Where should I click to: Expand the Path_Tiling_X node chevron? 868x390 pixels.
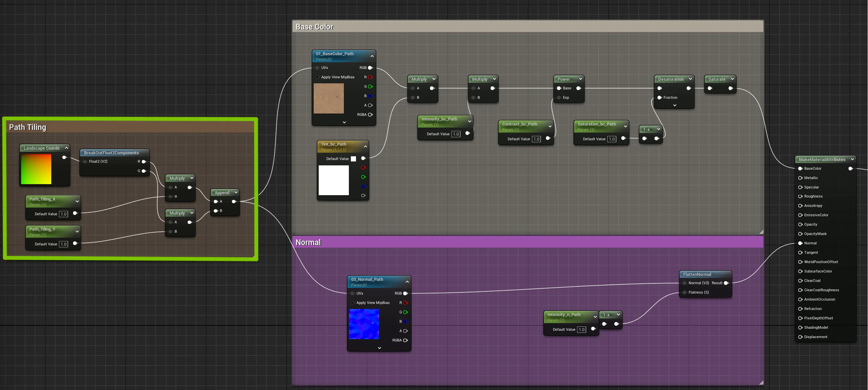tap(77, 202)
